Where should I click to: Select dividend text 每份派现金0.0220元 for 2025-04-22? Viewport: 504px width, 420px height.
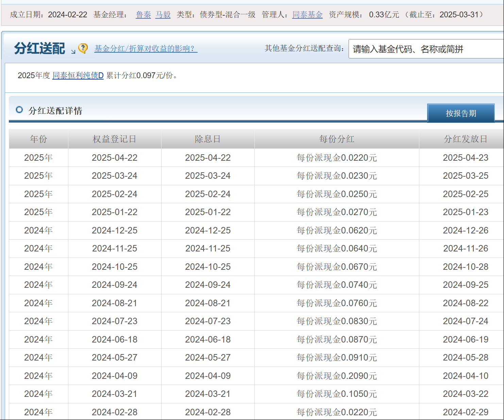(337, 158)
